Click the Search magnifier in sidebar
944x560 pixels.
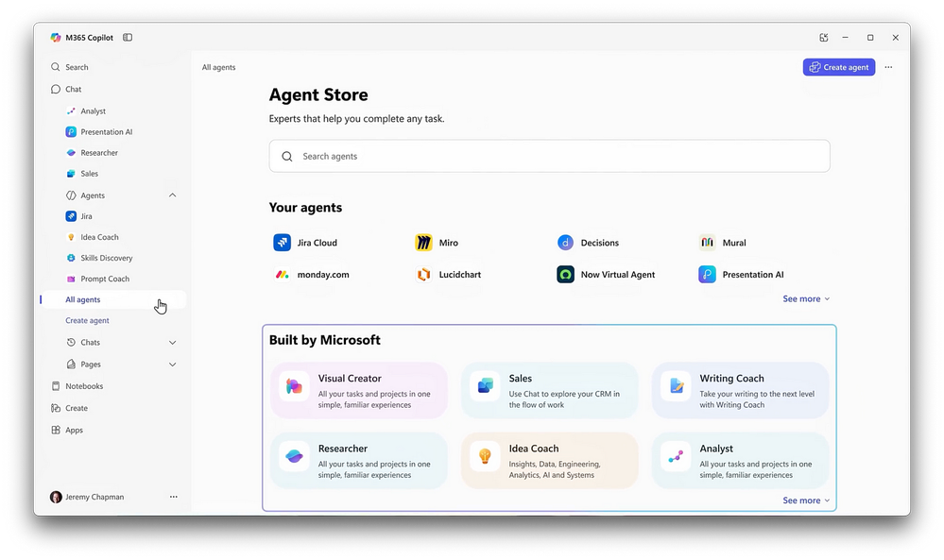coord(56,67)
